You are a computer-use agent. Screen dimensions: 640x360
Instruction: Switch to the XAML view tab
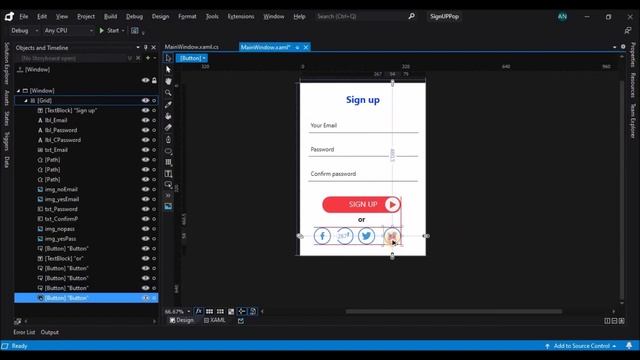[215, 320]
